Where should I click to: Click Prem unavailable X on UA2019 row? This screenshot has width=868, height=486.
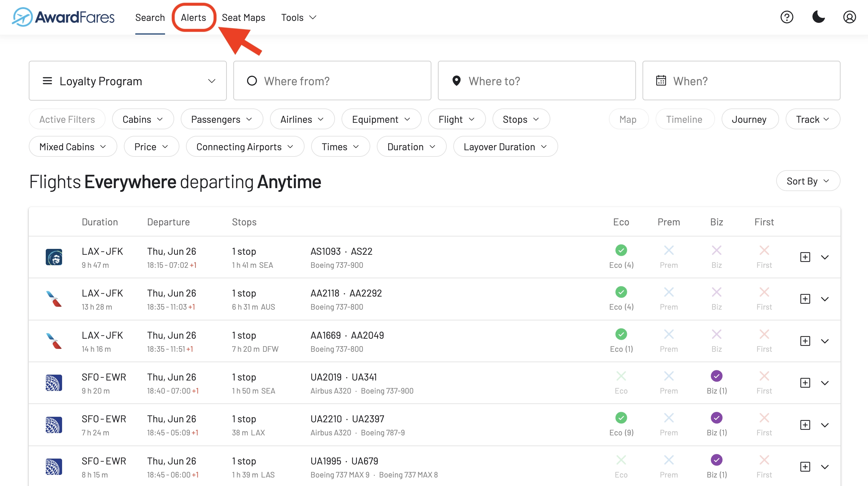(669, 376)
